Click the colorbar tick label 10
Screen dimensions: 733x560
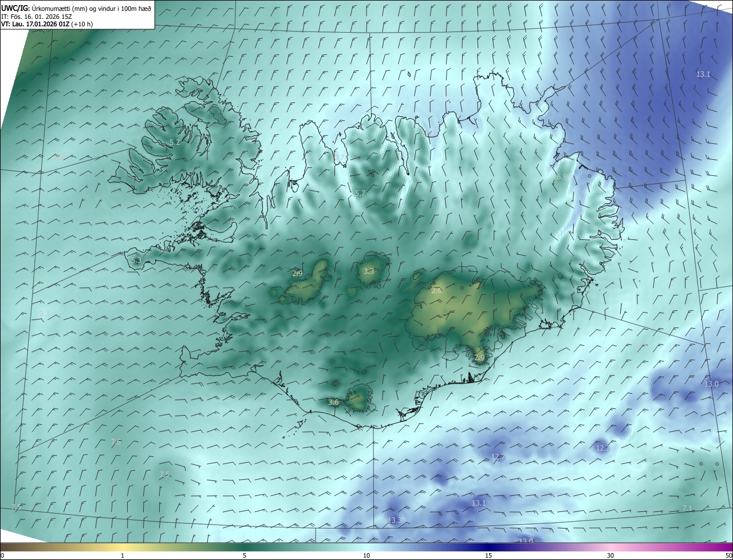click(x=366, y=555)
